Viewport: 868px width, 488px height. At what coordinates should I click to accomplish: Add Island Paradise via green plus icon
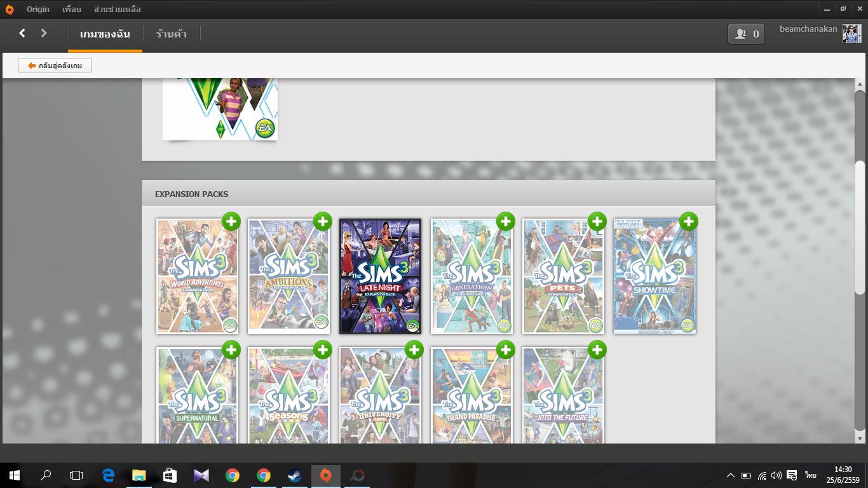pyautogui.click(x=506, y=349)
